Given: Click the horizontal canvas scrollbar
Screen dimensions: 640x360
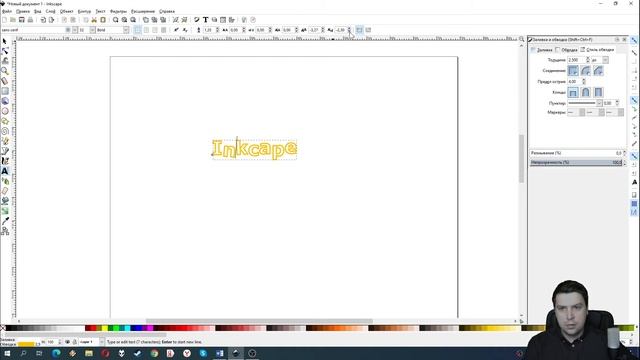Looking at the screenshot, I should (x=259, y=322).
